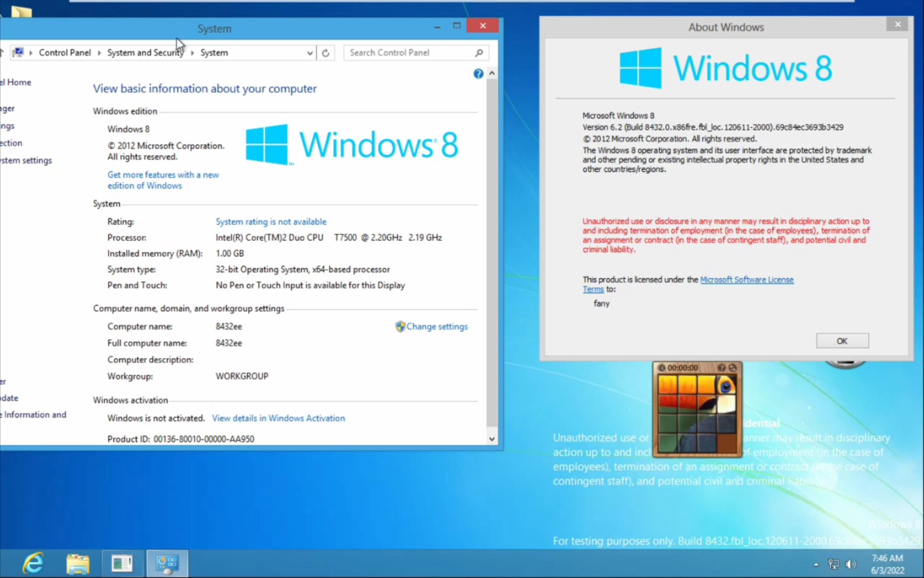This screenshot has height=578, width=924.
Task: Show hidden icons in the notification area
Action: pos(816,564)
